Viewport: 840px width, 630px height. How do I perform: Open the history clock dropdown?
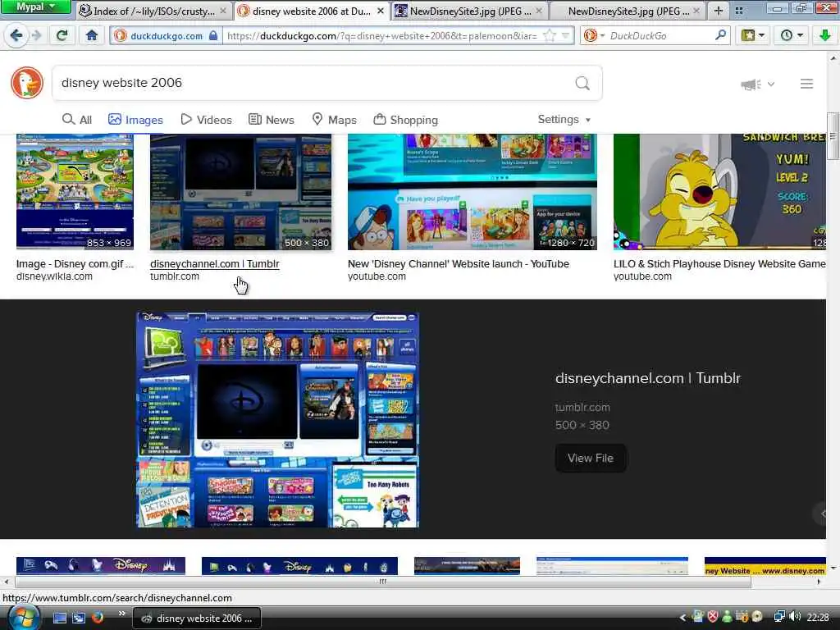(792, 35)
